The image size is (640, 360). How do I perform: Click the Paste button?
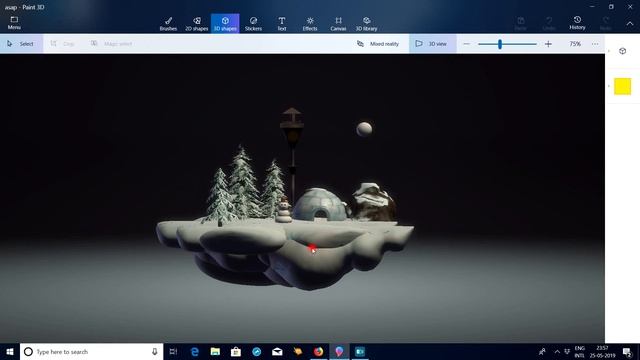520,23
